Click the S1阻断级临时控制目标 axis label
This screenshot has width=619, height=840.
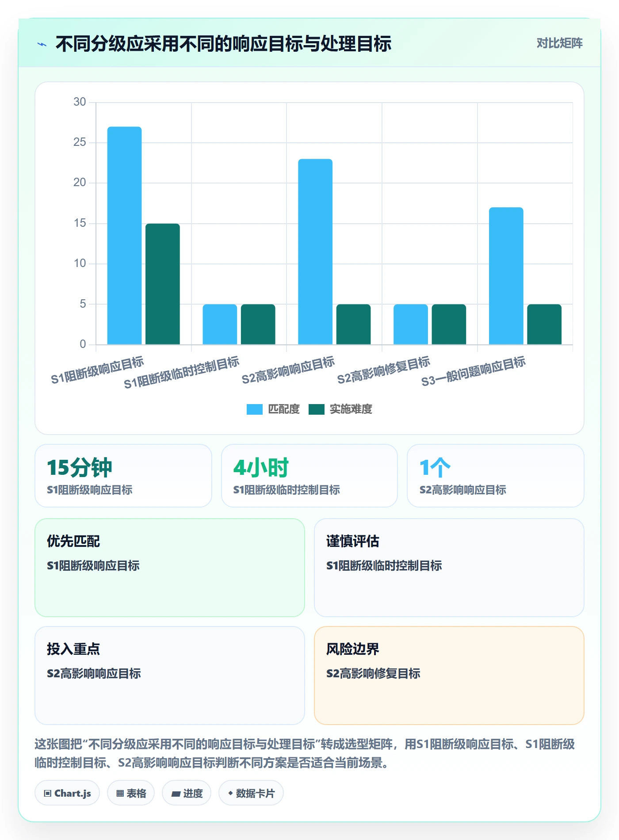point(182,372)
